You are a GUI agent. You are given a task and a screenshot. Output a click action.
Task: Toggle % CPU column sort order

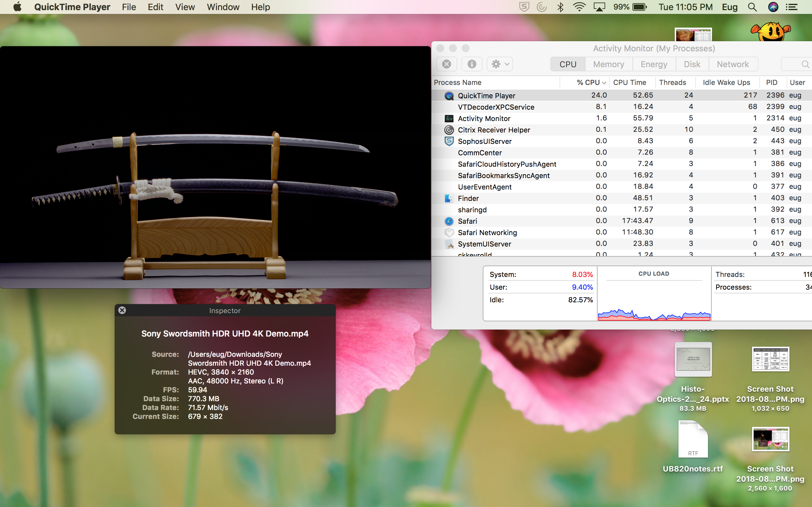pos(591,82)
